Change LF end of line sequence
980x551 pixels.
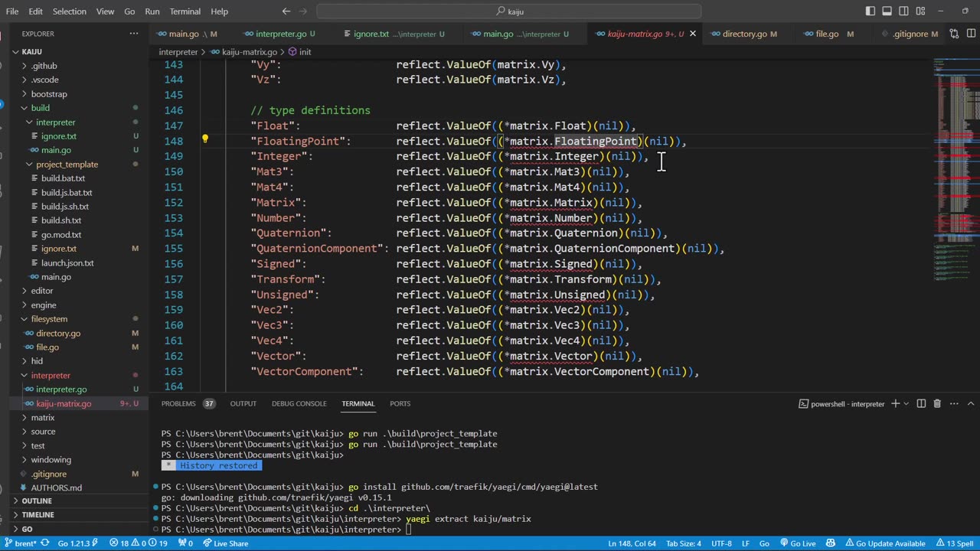tap(746, 543)
